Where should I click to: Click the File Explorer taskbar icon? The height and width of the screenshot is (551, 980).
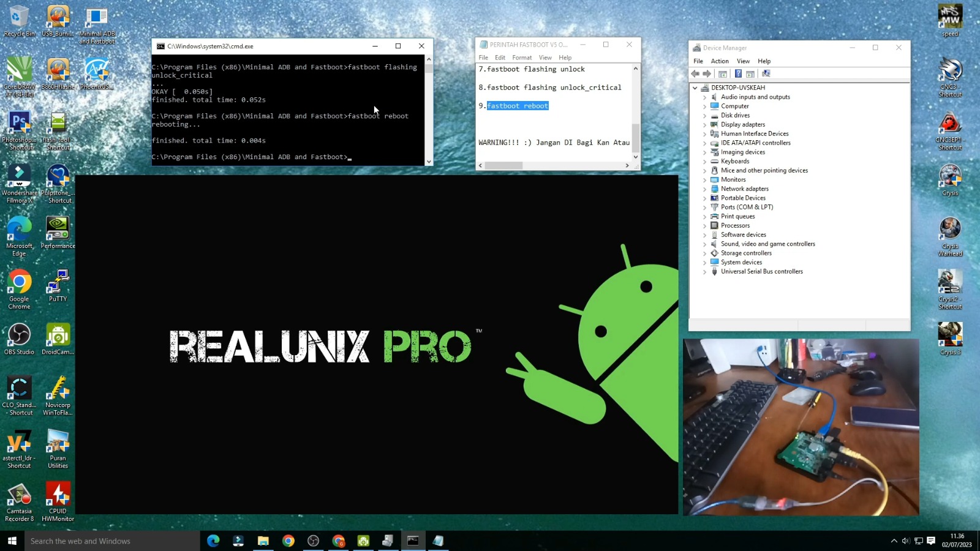point(263,541)
